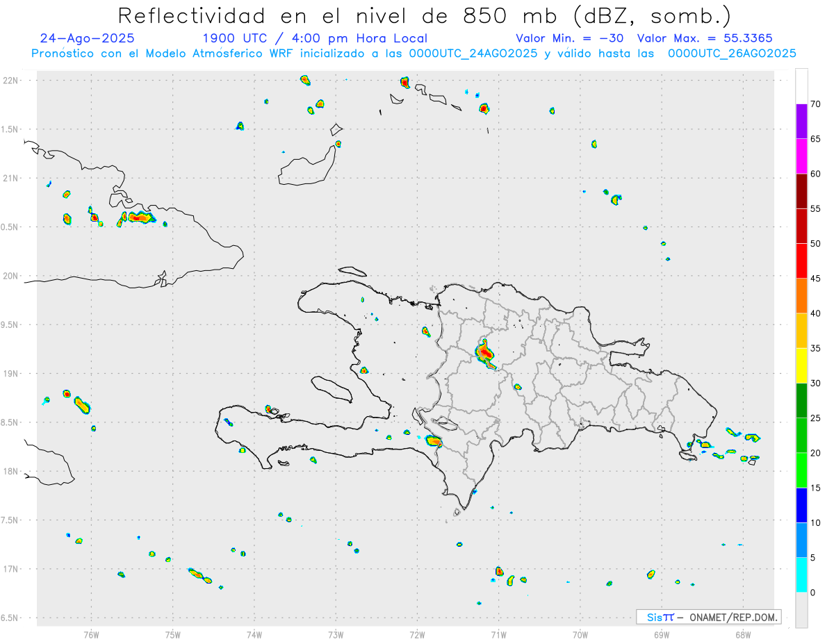Click the latitude axis label '17N'
This screenshot has width=834, height=644.
[11, 569]
